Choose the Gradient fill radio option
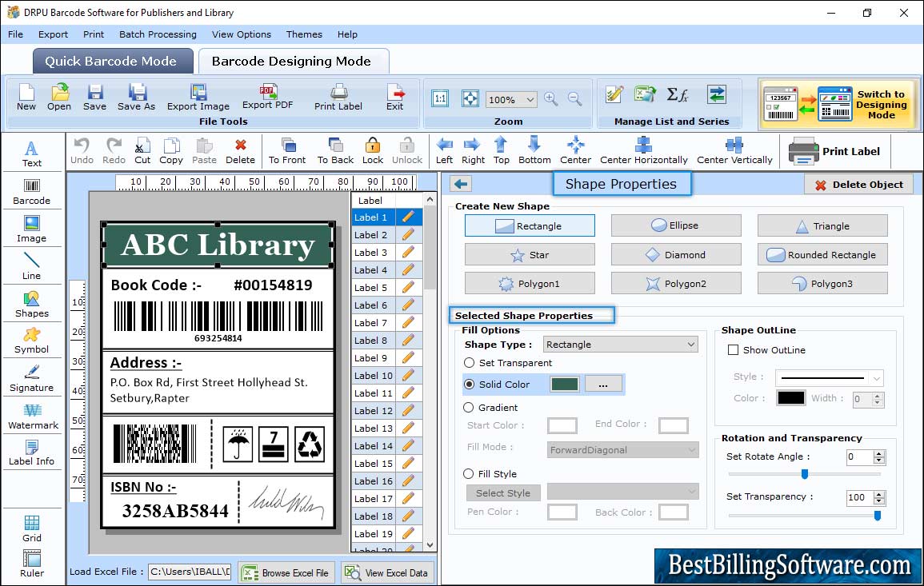The image size is (924, 586). point(469,408)
